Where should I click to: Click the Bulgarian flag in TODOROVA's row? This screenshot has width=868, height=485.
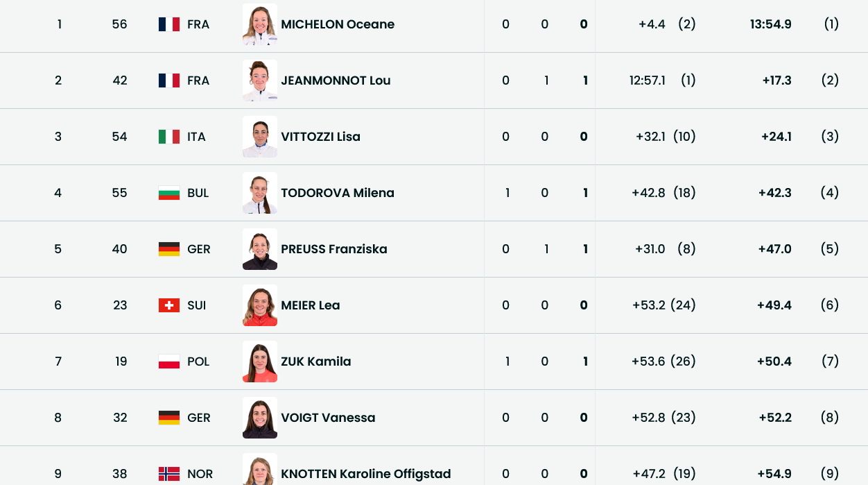click(x=169, y=193)
